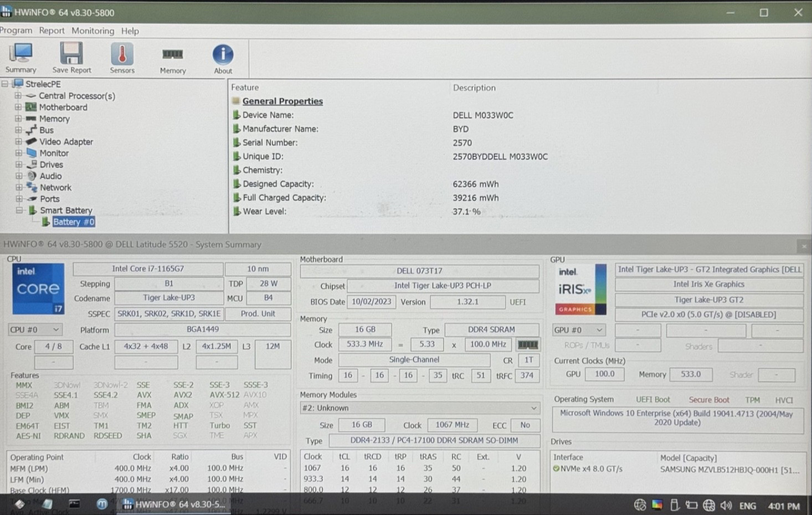Click the Single-Channel mode field
Image resolution: width=812 pixels, height=515 pixels.
[414, 360]
